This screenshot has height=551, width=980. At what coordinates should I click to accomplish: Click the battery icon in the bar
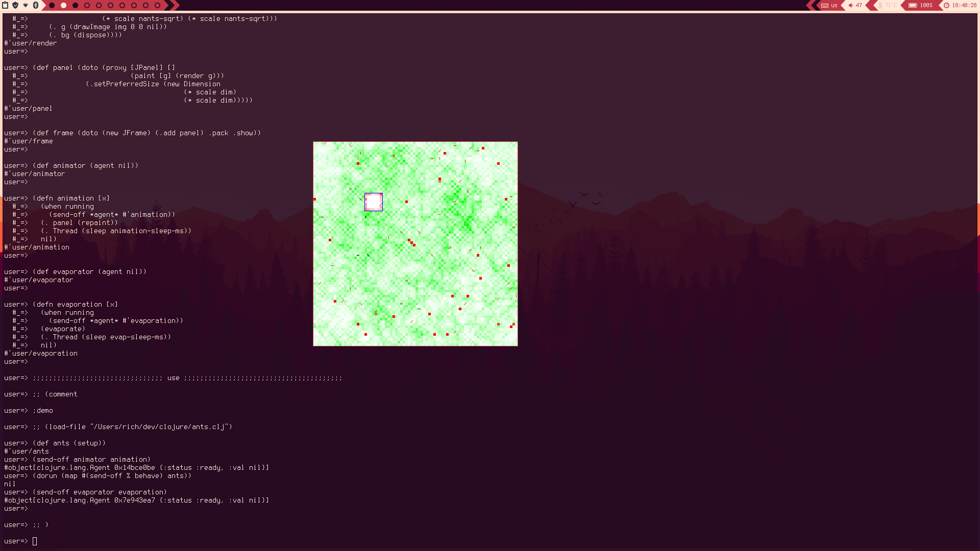coord(913,5)
